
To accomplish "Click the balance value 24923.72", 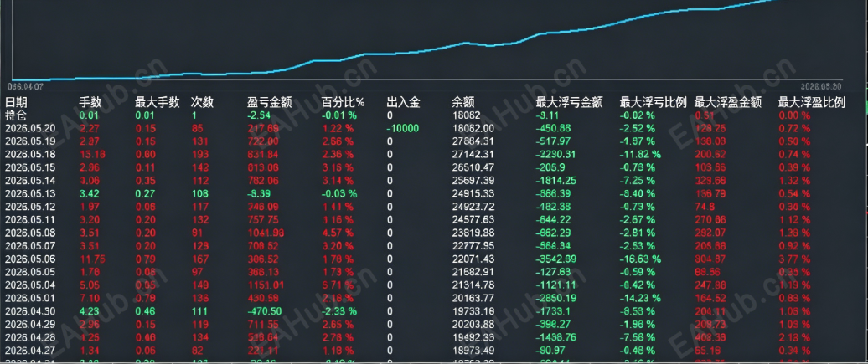I will 473,207.
